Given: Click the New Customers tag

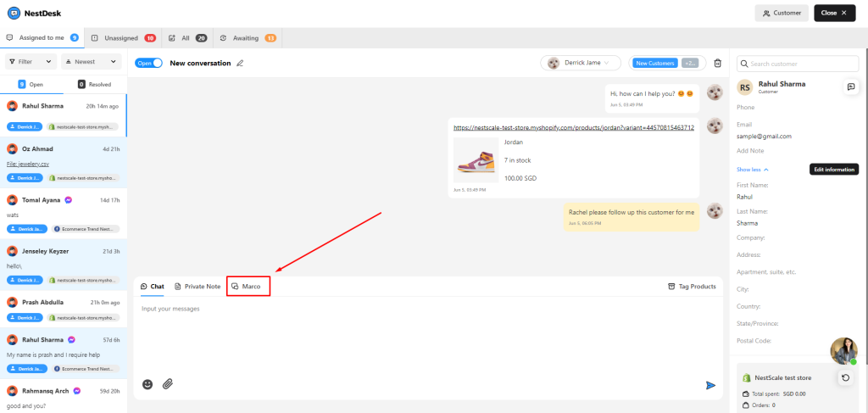Looking at the screenshot, I should tap(655, 63).
